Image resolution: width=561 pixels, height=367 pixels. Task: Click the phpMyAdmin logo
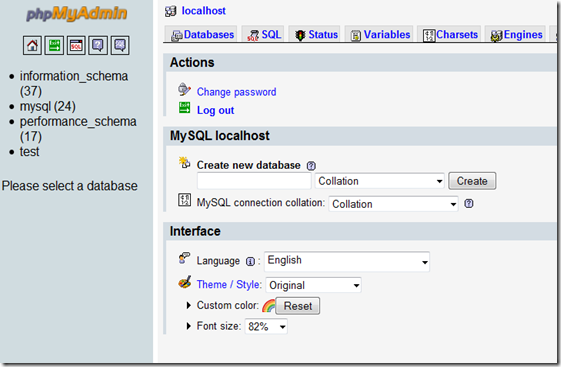point(76,14)
